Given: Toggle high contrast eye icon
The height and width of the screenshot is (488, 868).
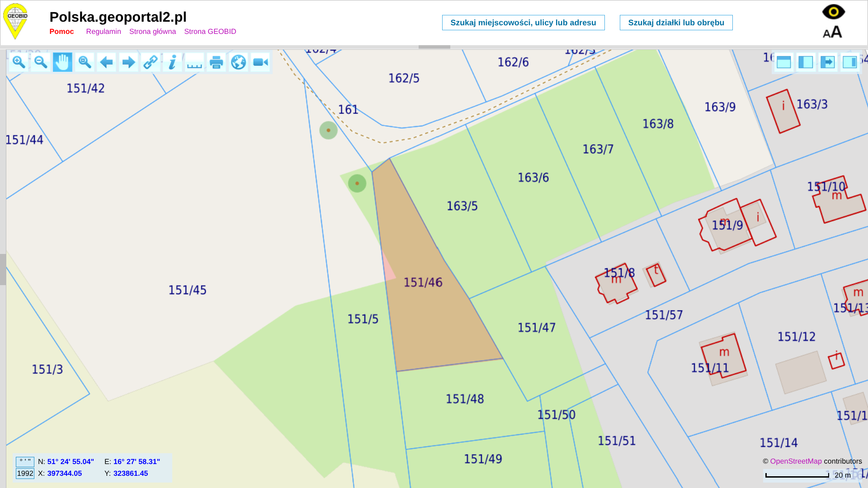Looking at the screenshot, I should (833, 12).
